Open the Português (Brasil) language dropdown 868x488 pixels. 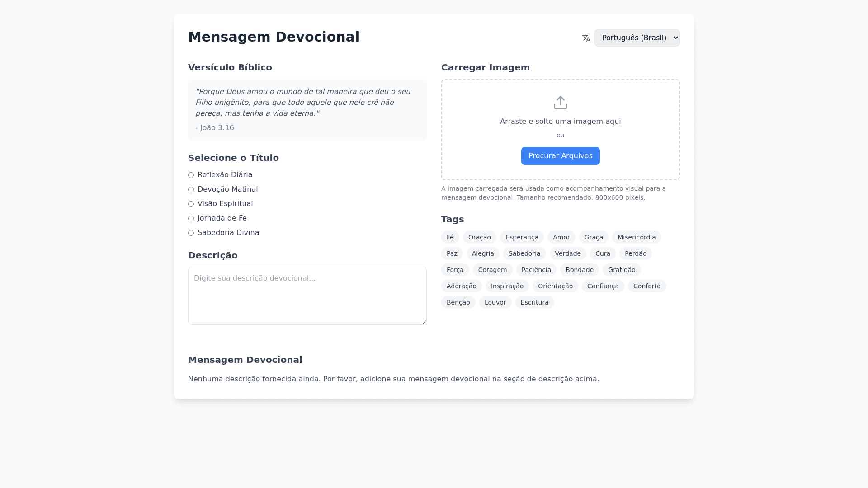click(x=637, y=38)
